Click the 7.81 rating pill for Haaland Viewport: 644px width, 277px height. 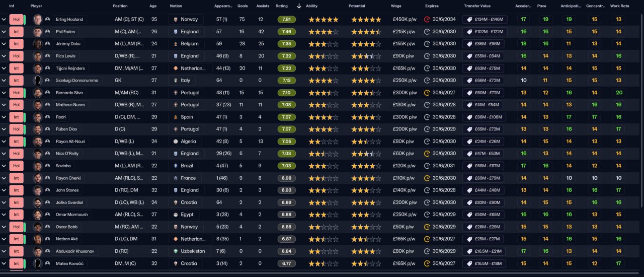point(286,20)
